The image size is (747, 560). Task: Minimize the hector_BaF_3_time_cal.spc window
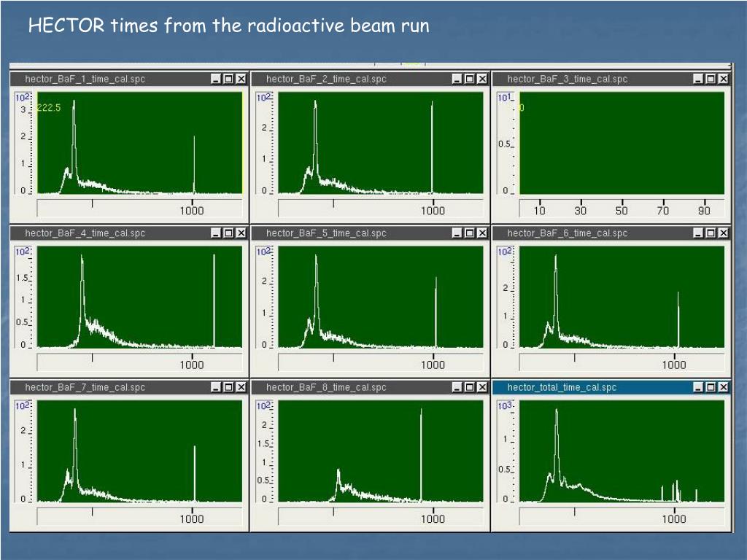(698, 79)
